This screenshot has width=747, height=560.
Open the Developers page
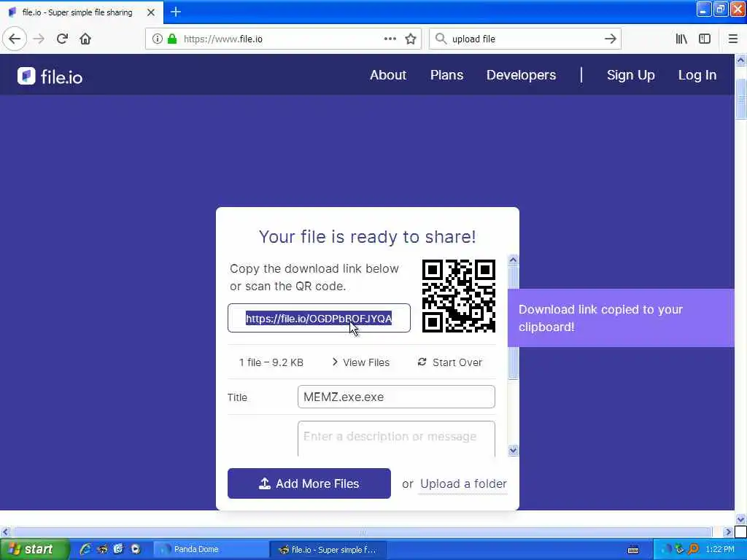(x=521, y=75)
